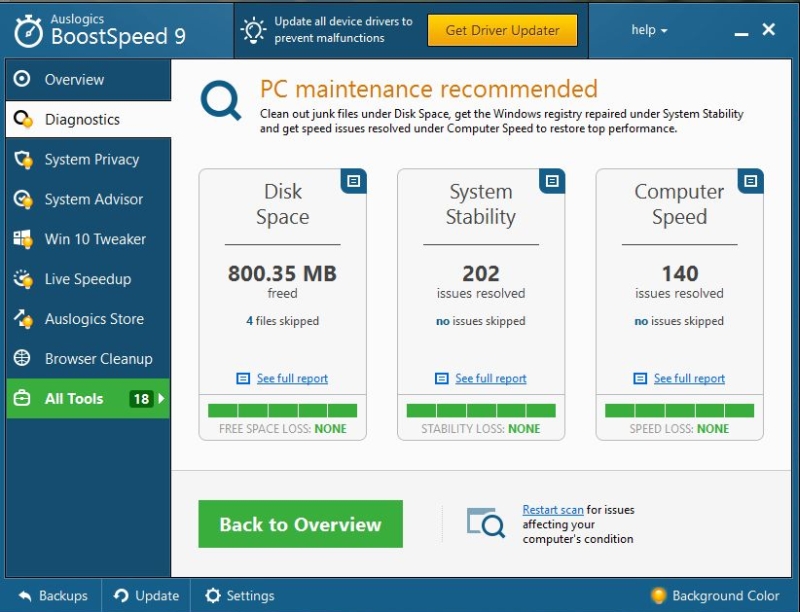Viewport: 800px width, 612px height.
Task: Click the All Tools toolbox icon
Action: coord(22,398)
